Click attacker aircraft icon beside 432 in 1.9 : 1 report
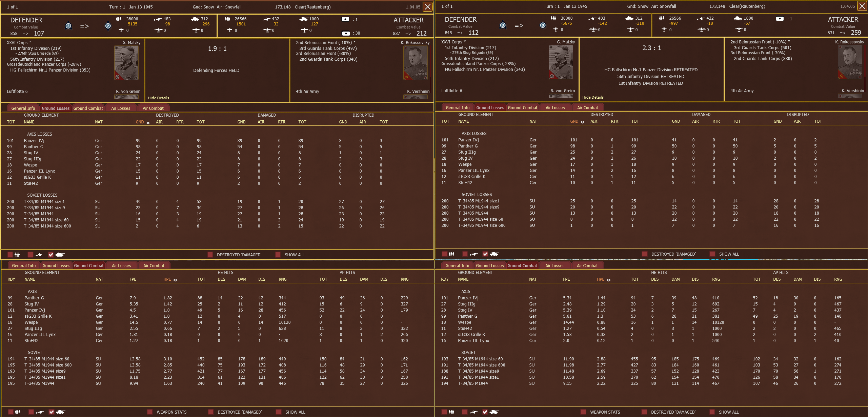 pyautogui.click(x=266, y=19)
